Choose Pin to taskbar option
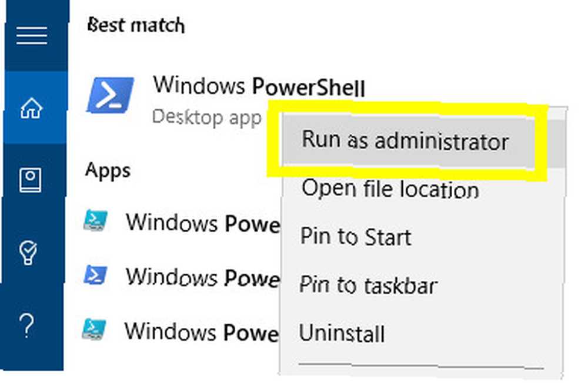588x383 pixels. [x=368, y=285]
